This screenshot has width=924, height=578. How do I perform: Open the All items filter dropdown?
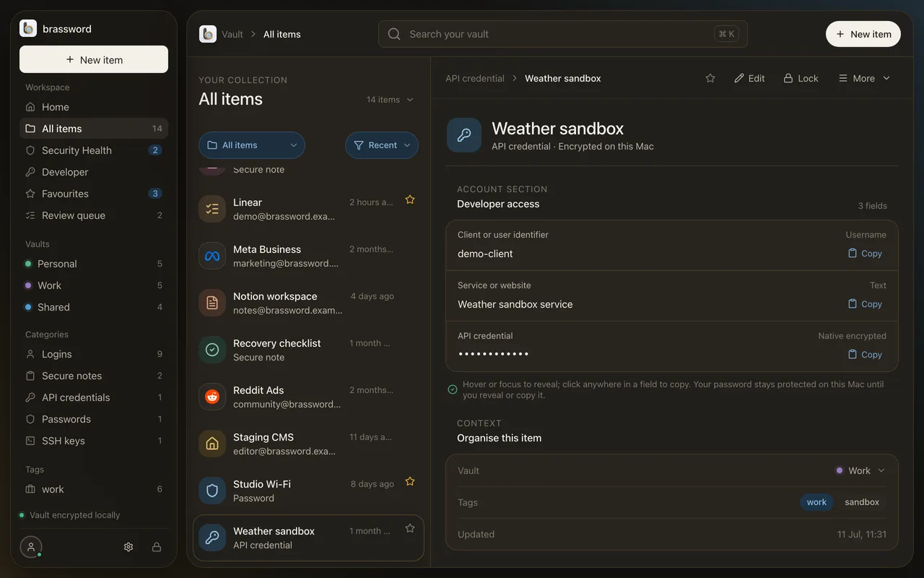(x=252, y=145)
